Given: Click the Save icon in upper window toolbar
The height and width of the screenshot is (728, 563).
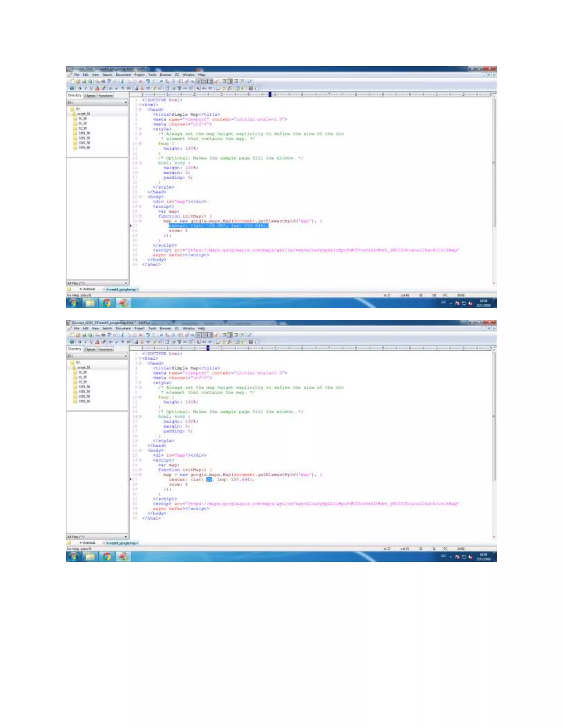Looking at the screenshot, I should [84, 81].
